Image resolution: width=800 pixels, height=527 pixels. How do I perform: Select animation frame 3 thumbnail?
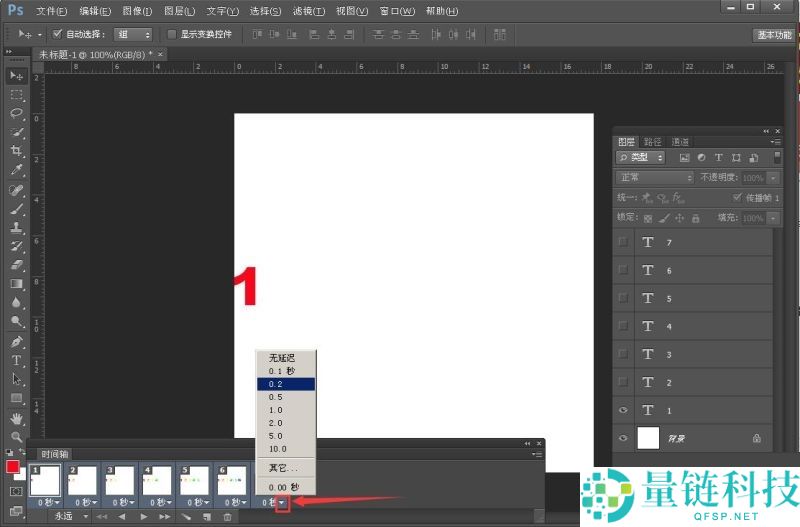(x=119, y=480)
